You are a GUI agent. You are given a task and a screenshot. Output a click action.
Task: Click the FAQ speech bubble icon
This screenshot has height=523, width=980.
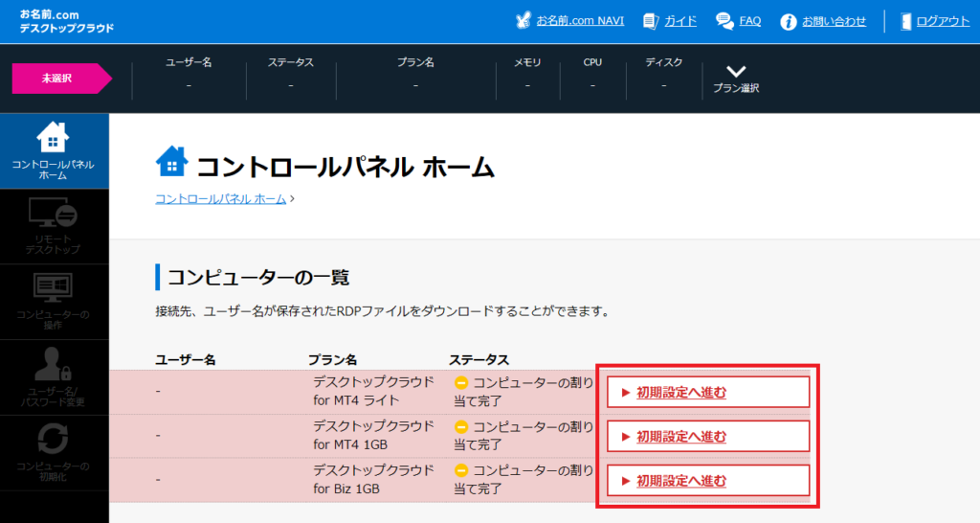click(724, 21)
